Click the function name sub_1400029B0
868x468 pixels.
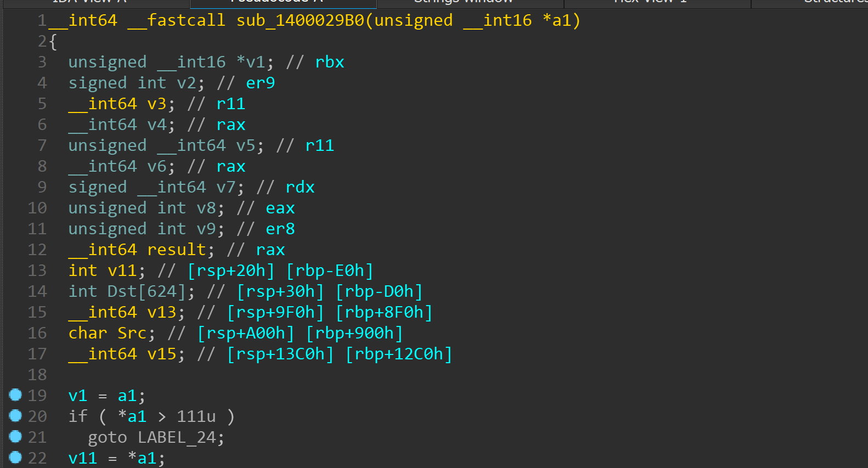pyautogui.click(x=300, y=21)
